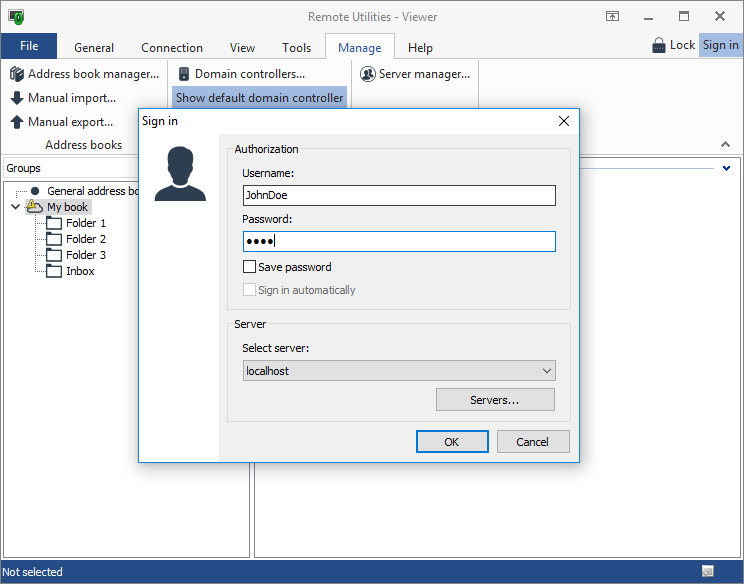
Task: Select the Inbox tree item label
Action: pos(80,271)
